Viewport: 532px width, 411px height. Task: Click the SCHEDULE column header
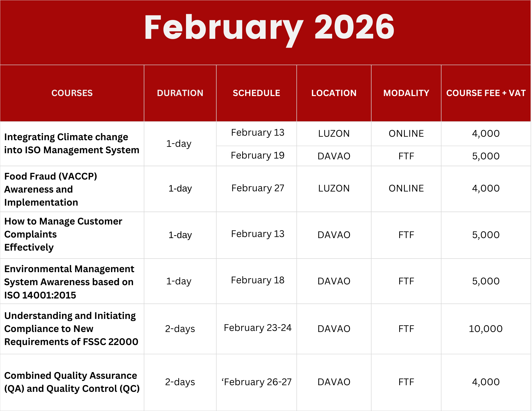pos(256,93)
